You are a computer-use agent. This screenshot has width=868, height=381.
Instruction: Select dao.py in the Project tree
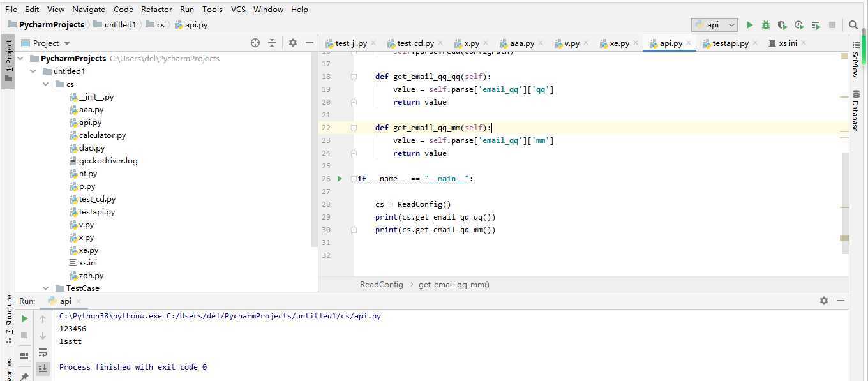[x=92, y=148]
